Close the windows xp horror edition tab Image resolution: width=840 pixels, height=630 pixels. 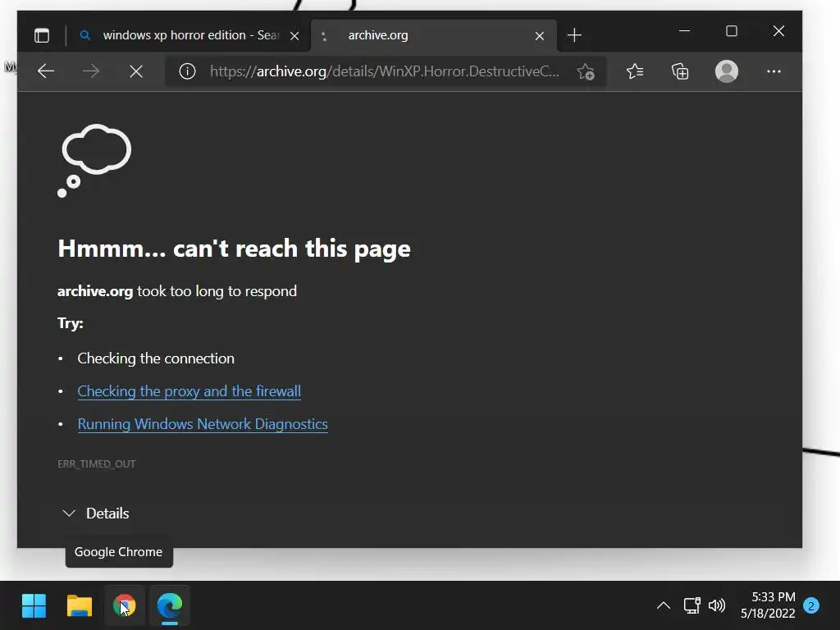click(294, 36)
